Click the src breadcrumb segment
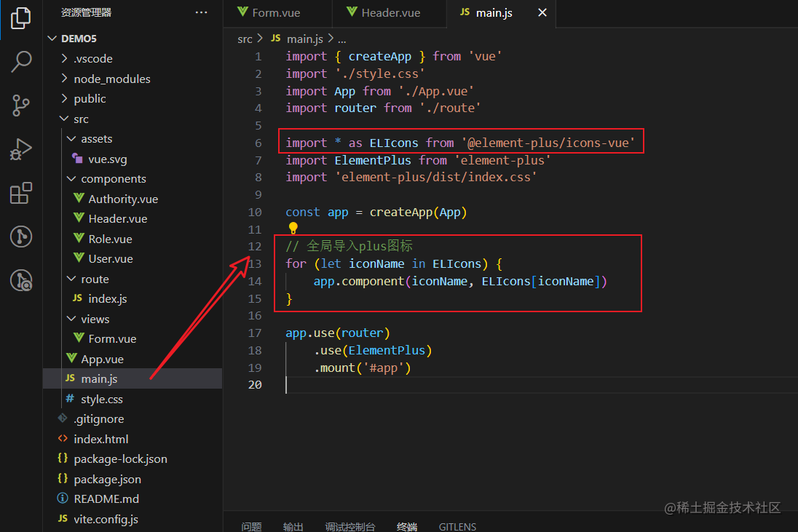This screenshot has width=798, height=532. pos(245,39)
